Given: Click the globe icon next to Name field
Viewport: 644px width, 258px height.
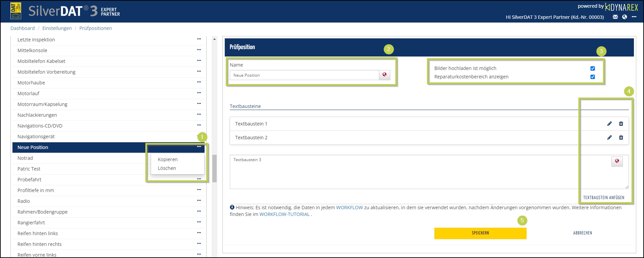Looking at the screenshot, I should tap(385, 75).
